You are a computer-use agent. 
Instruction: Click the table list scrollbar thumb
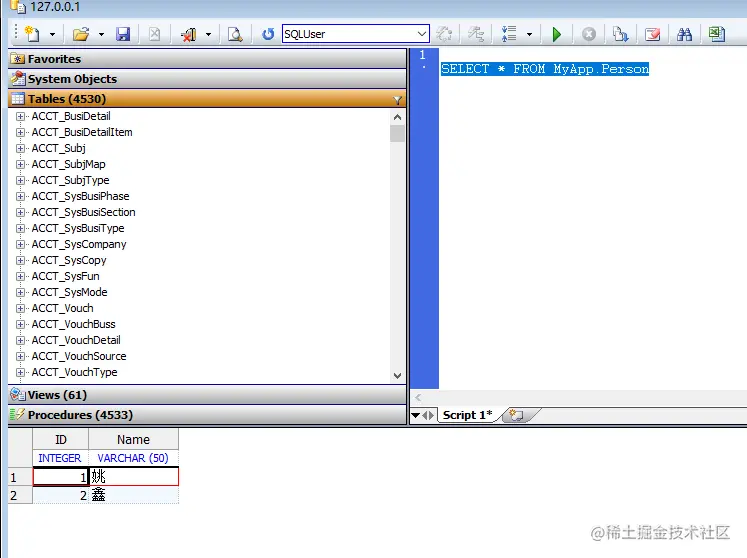(x=397, y=133)
